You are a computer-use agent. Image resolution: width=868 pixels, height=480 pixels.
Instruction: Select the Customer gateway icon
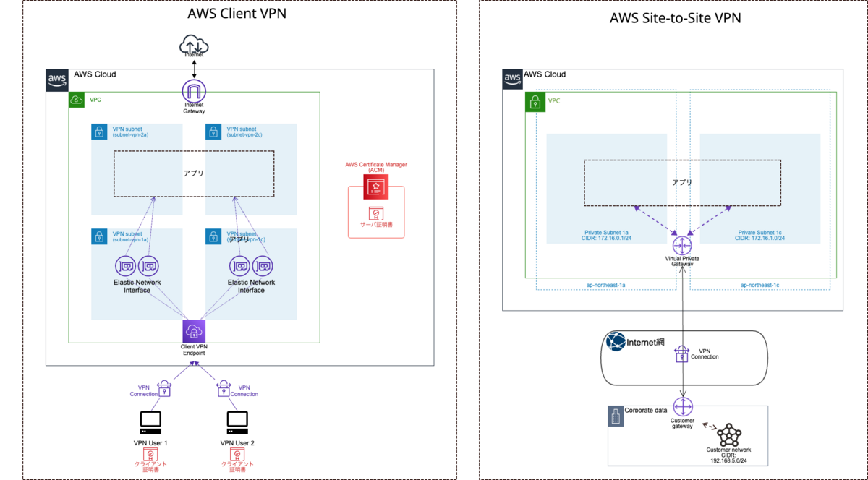pos(683,407)
